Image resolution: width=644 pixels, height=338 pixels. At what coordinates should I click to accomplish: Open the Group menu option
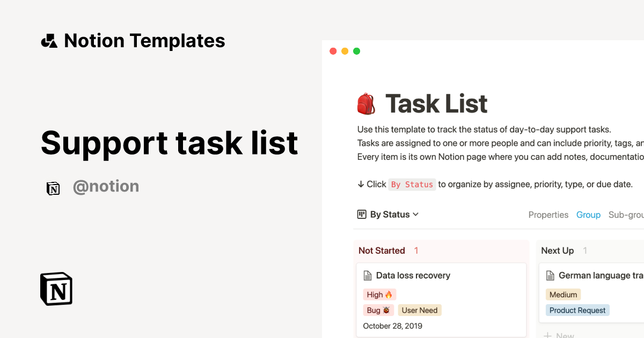(x=588, y=215)
